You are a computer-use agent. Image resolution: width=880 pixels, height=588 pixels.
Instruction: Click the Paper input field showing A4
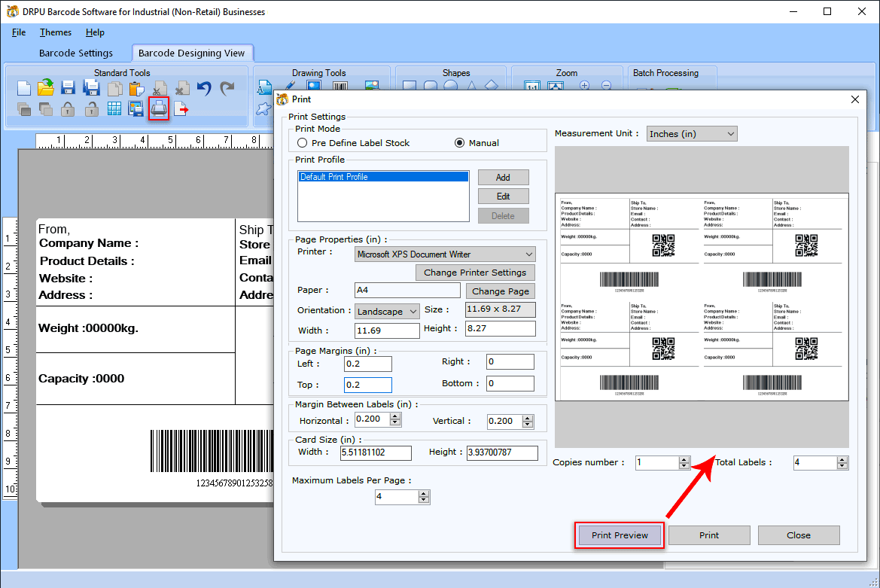pos(407,290)
